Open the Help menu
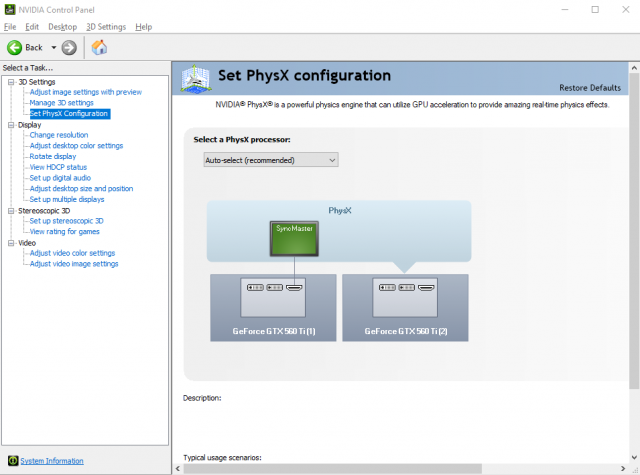Image resolution: width=640 pixels, height=475 pixels. pos(143,26)
